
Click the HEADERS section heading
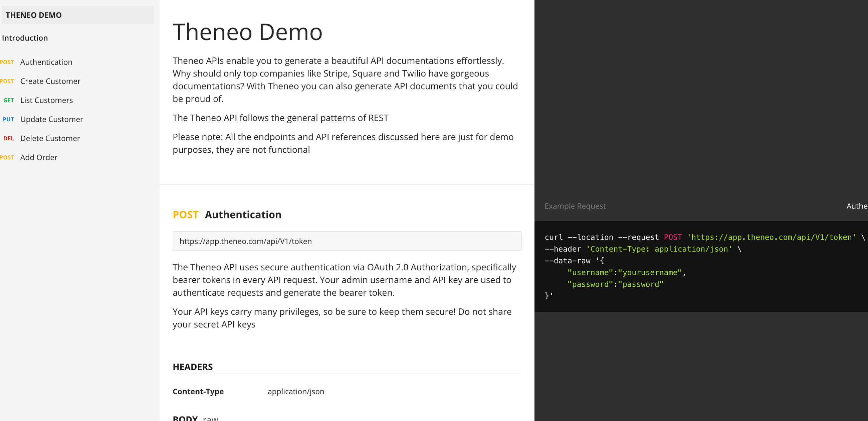click(x=193, y=367)
